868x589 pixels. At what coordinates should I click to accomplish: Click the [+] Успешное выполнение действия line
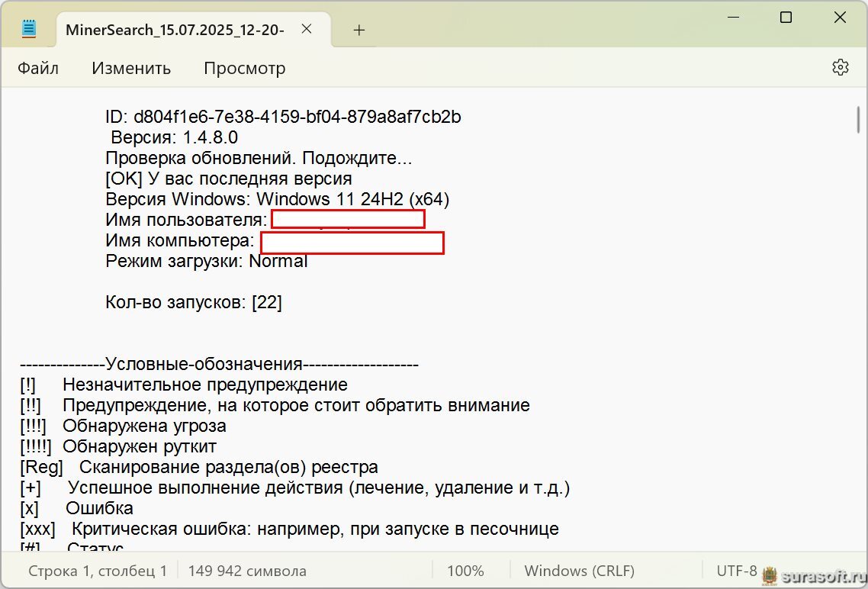pos(295,488)
